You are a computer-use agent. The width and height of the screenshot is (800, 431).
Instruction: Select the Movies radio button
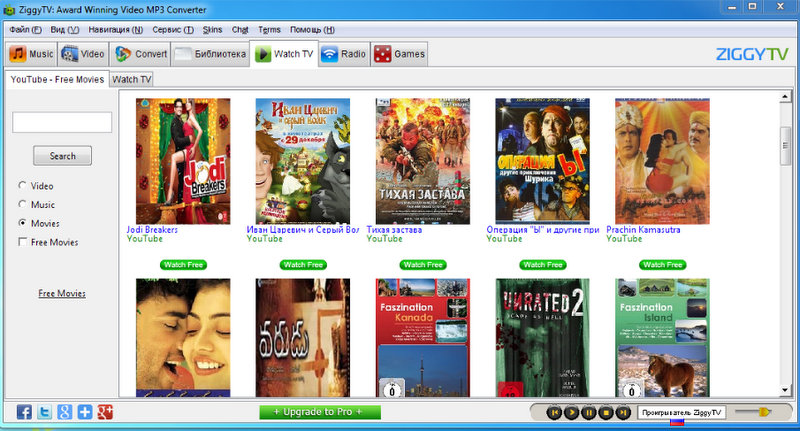point(22,223)
